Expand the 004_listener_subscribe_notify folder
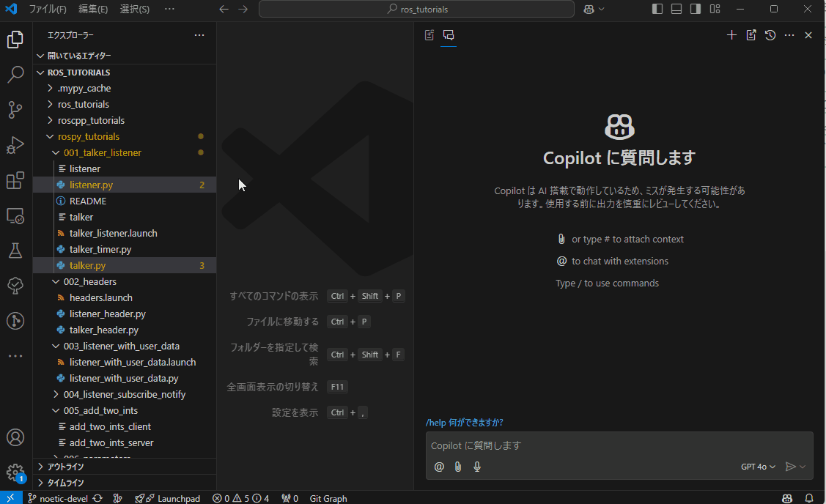Viewport: 826px width, 504px height. (x=125, y=394)
